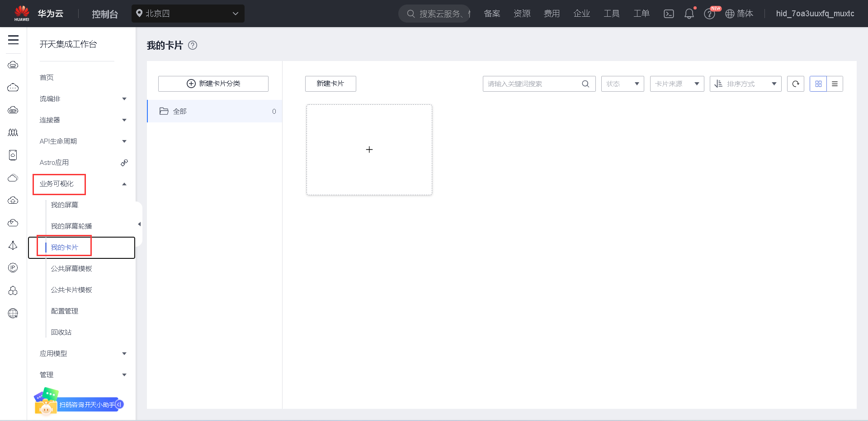The image size is (868, 421).
Task: Click the plus icon in empty card placeholder
Action: (369, 150)
